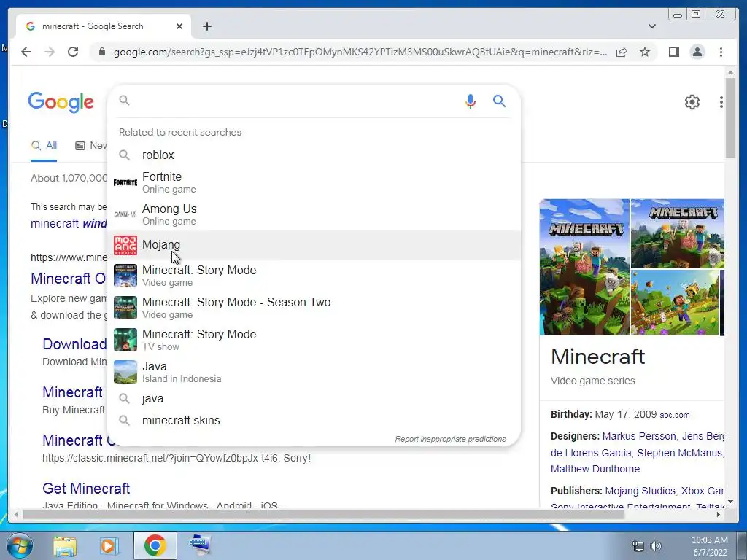Share this page icon in address bar
This screenshot has width=747, height=560.
point(622,52)
